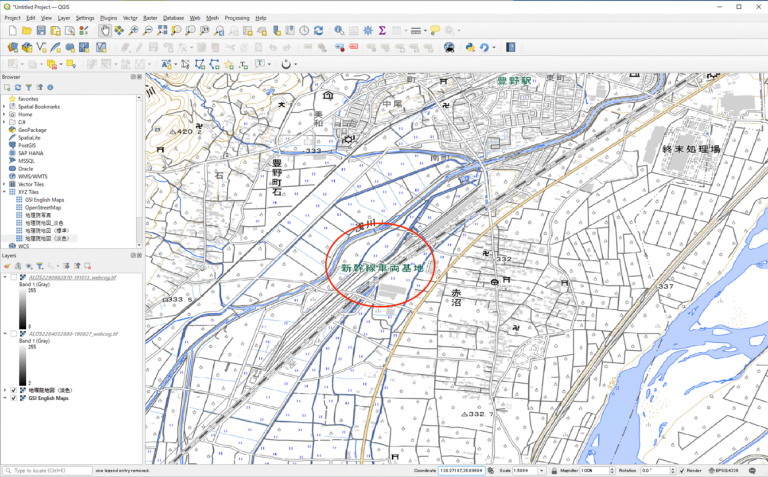
Task: Click the Browser panel info icon
Action: pos(50,87)
